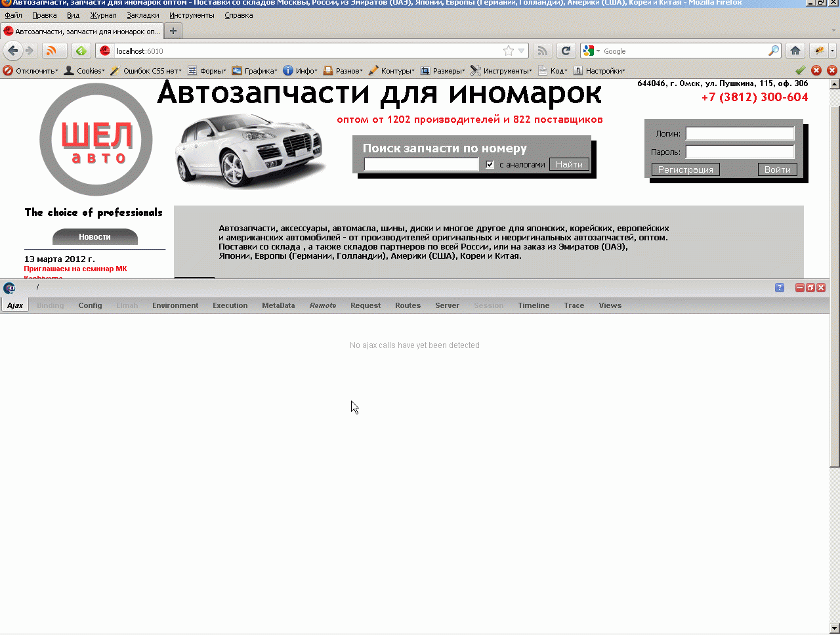Click the Пароль input field
Image resolution: width=840 pixels, height=635 pixels.
tap(740, 152)
